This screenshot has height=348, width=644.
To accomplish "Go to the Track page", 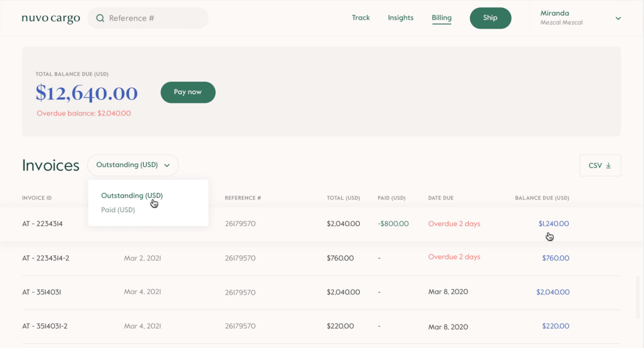I will click(361, 18).
